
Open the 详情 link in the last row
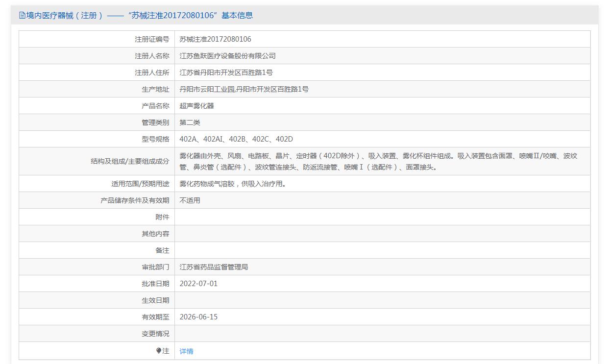[x=186, y=351]
